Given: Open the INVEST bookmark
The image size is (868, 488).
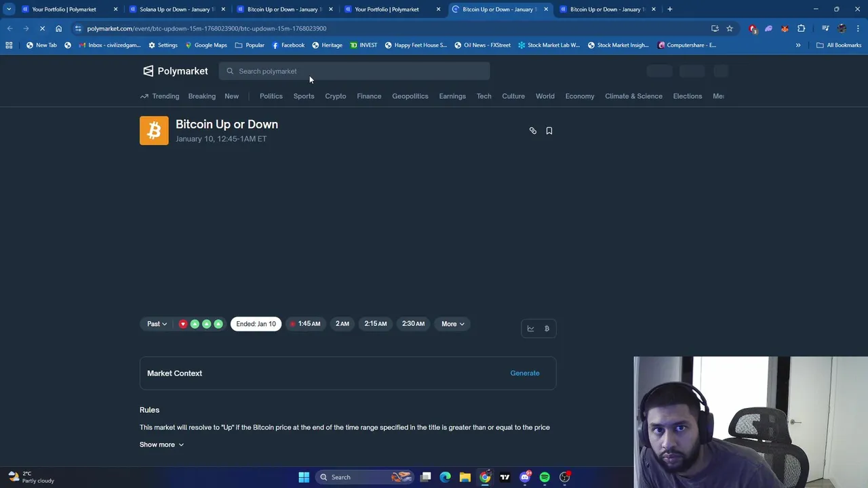Looking at the screenshot, I should click(x=363, y=45).
